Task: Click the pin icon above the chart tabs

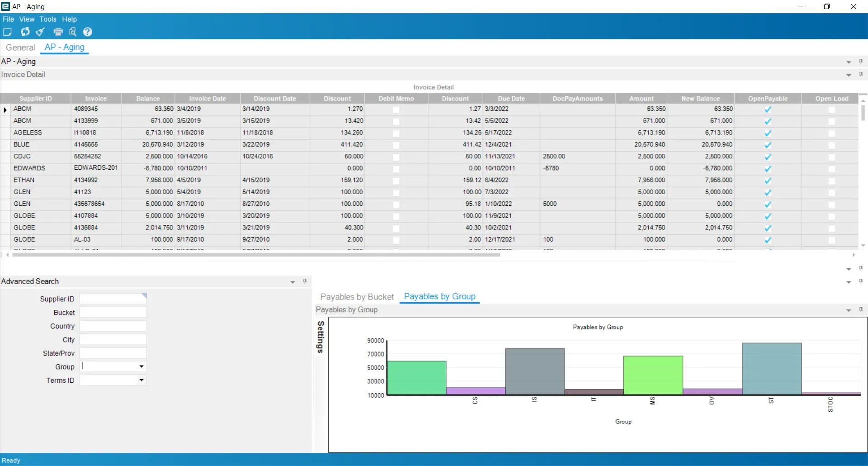Action: (861, 268)
